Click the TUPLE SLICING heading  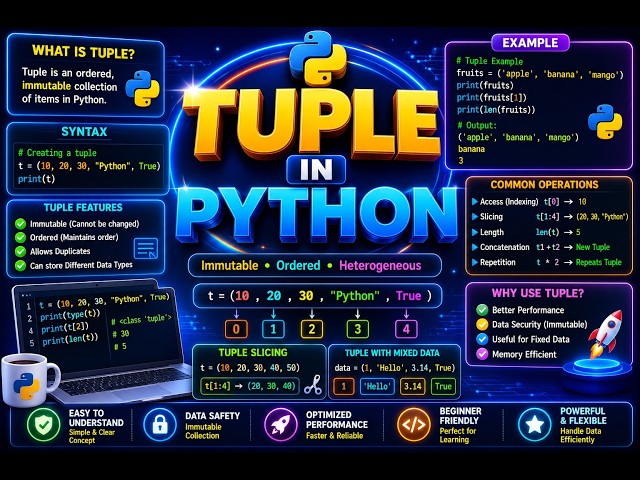point(253,353)
